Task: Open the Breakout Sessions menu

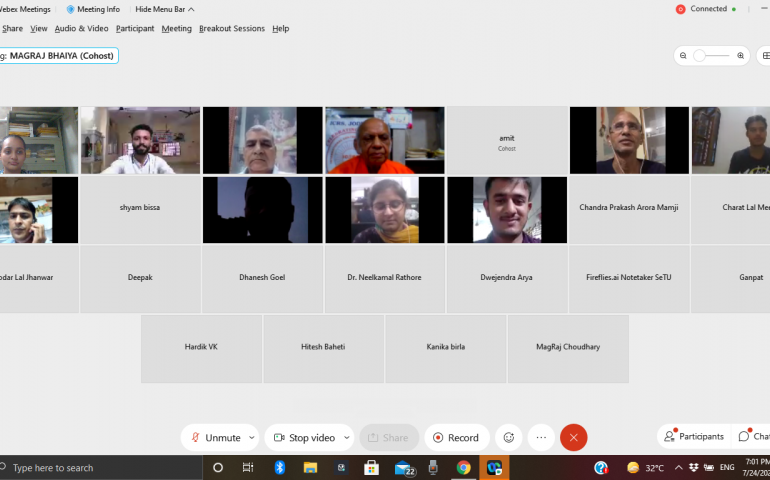Action: [x=232, y=28]
